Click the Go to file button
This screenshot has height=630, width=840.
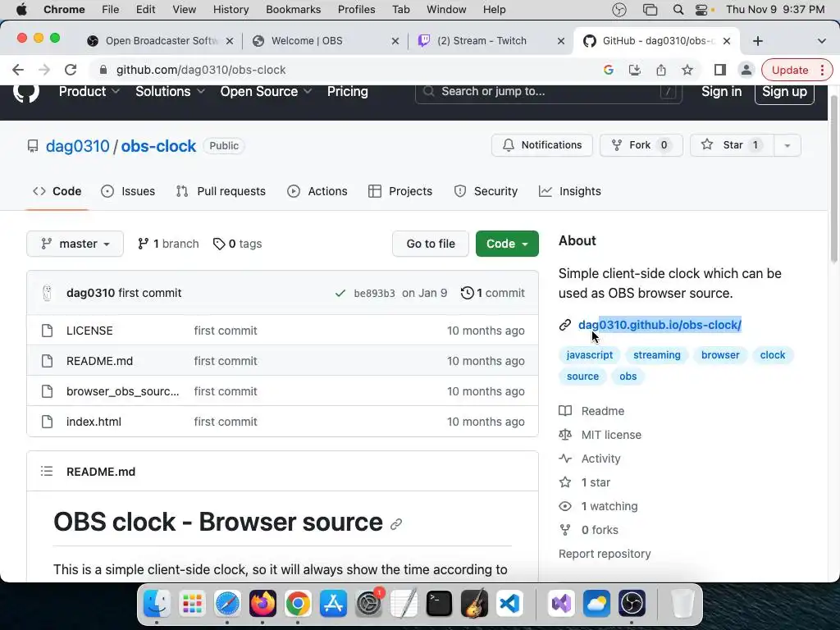point(431,244)
